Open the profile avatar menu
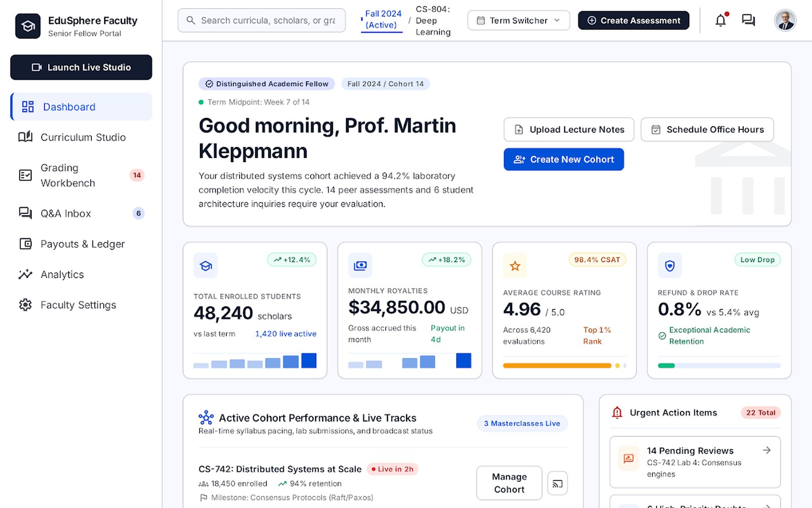 pyautogui.click(x=785, y=20)
